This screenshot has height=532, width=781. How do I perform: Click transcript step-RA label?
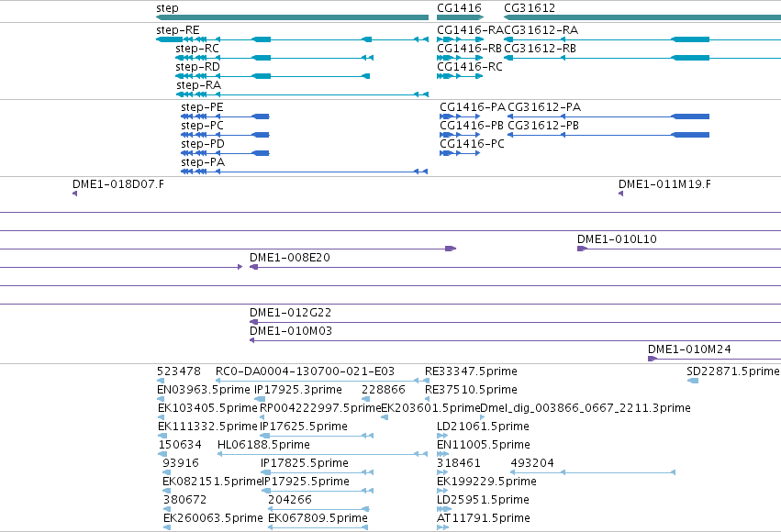click(x=198, y=85)
